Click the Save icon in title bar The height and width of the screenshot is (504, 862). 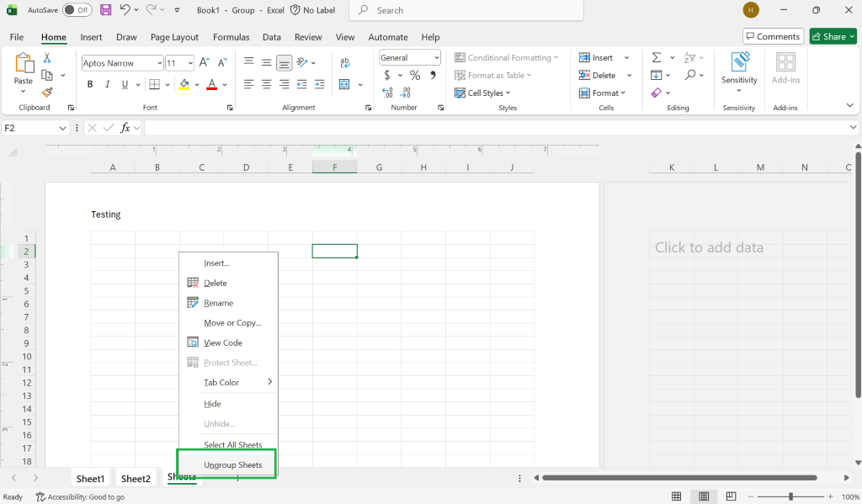(105, 10)
